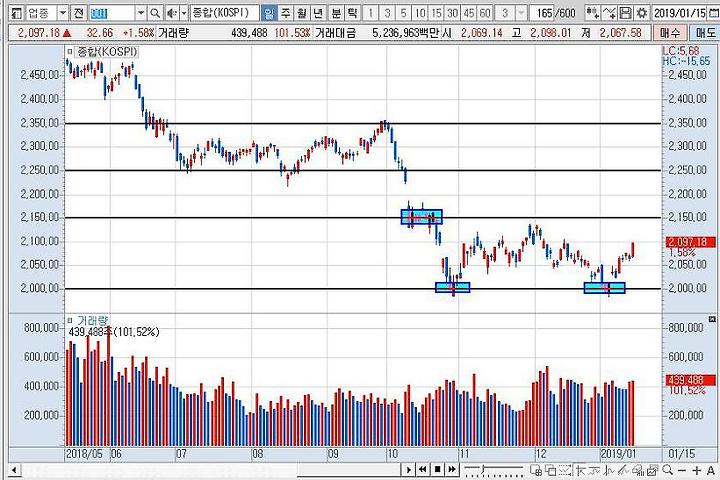The image size is (720, 480).
Task: Click the 매수 buy button
Action: pyautogui.click(x=669, y=33)
